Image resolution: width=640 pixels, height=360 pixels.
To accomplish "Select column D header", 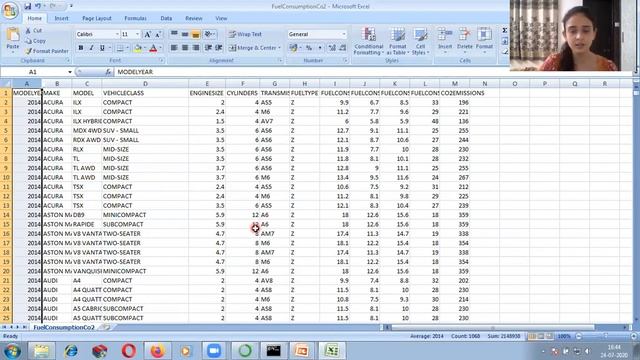I will coord(145,84).
